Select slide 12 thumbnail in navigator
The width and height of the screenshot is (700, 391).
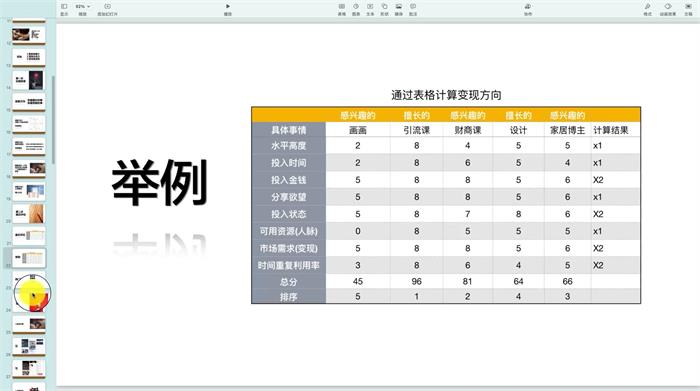tap(29, 35)
